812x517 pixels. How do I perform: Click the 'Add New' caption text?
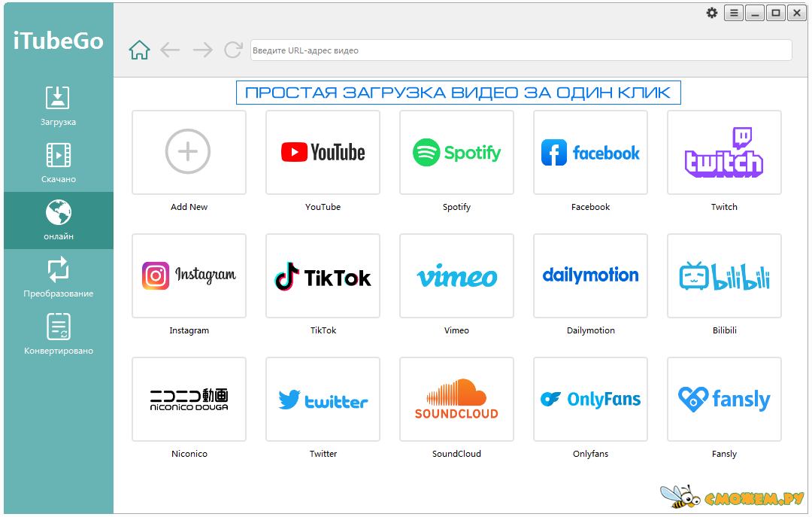click(x=189, y=207)
